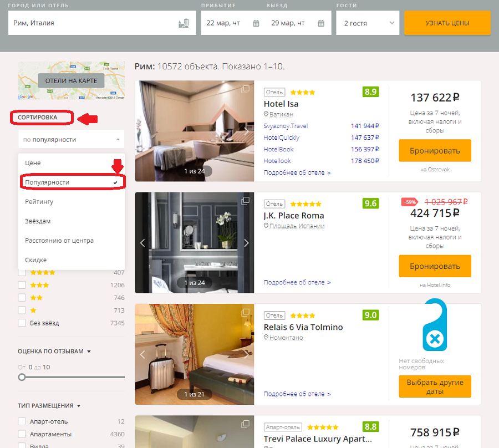Sort results by Популярности
The height and width of the screenshot is (448, 499).
(72, 182)
